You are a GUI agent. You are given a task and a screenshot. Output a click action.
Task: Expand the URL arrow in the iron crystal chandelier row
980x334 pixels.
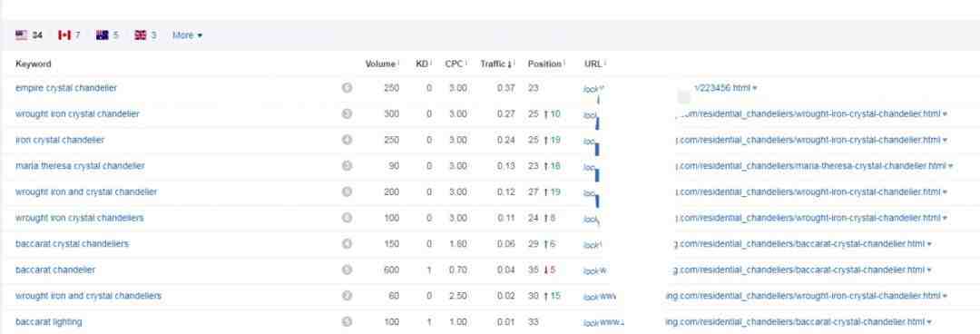click(x=945, y=140)
